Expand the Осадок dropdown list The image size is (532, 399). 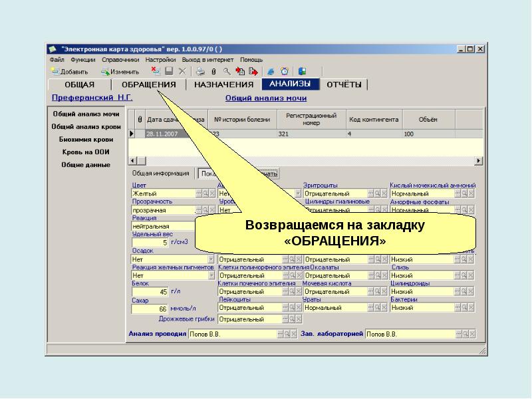211,259
